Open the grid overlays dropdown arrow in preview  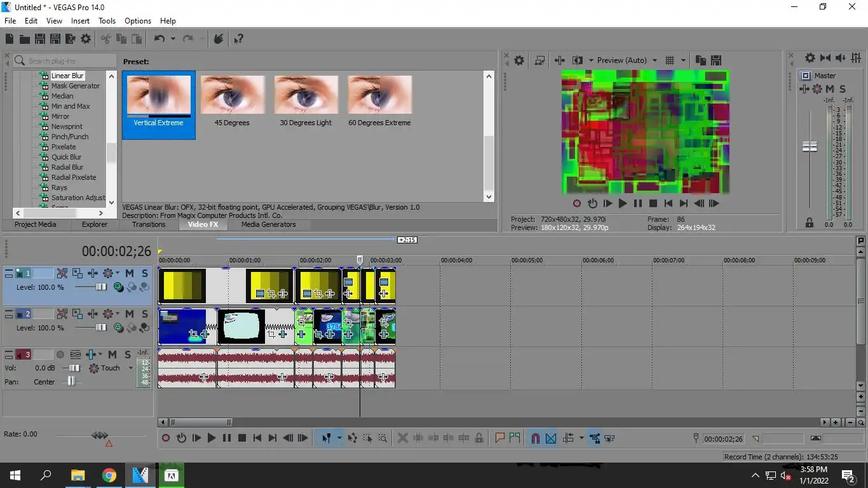click(x=684, y=60)
